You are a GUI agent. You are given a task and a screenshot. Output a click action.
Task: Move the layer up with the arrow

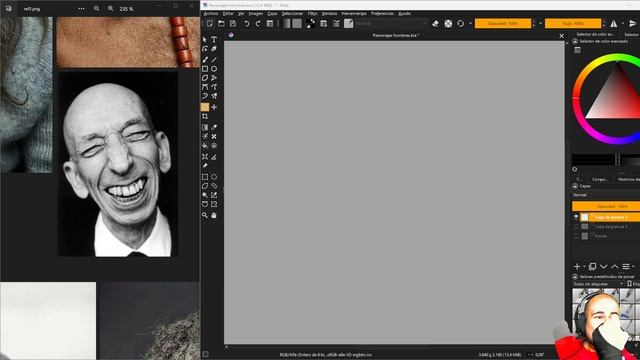615,267
